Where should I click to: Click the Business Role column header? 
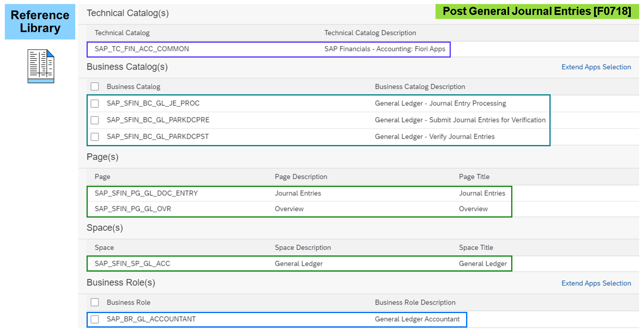[x=128, y=302]
